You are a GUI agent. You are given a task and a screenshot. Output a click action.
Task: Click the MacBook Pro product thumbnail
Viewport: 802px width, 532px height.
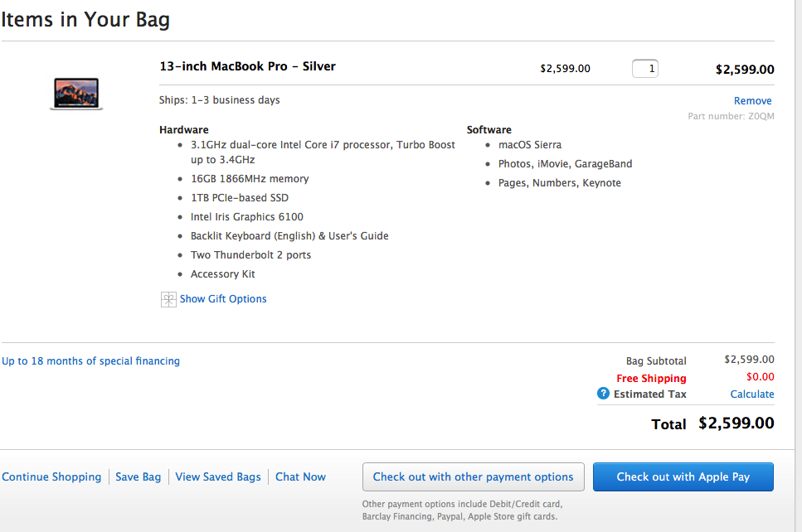tap(76, 94)
